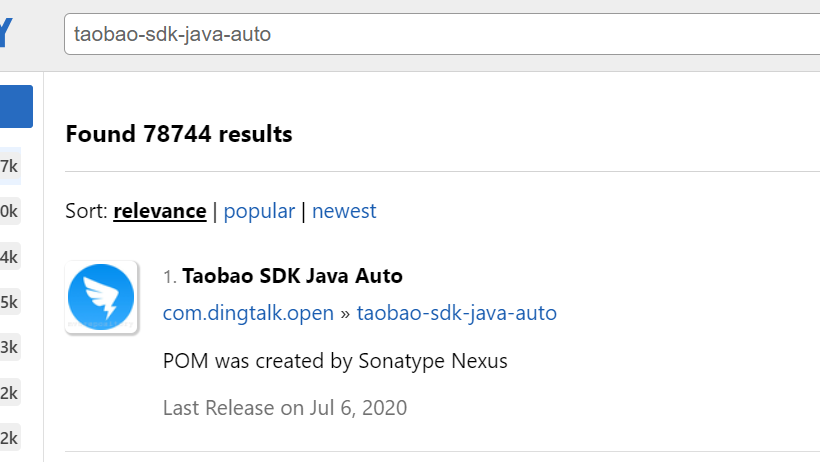Click the Found 78744 results heading
The width and height of the screenshot is (820, 462).
[x=179, y=134]
